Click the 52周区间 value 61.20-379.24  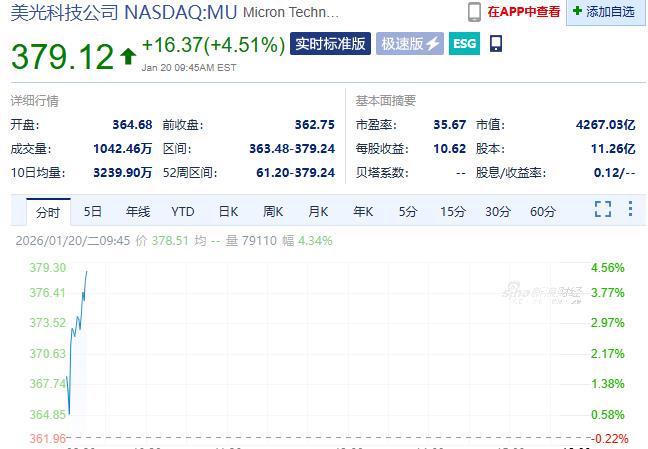pyautogui.click(x=295, y=172)
